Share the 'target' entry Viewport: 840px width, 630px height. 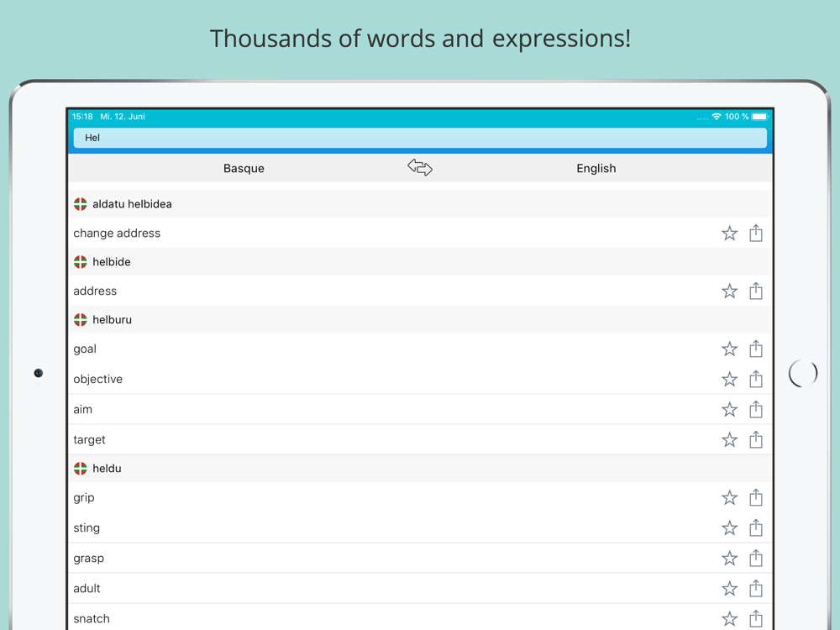(755, 440)
